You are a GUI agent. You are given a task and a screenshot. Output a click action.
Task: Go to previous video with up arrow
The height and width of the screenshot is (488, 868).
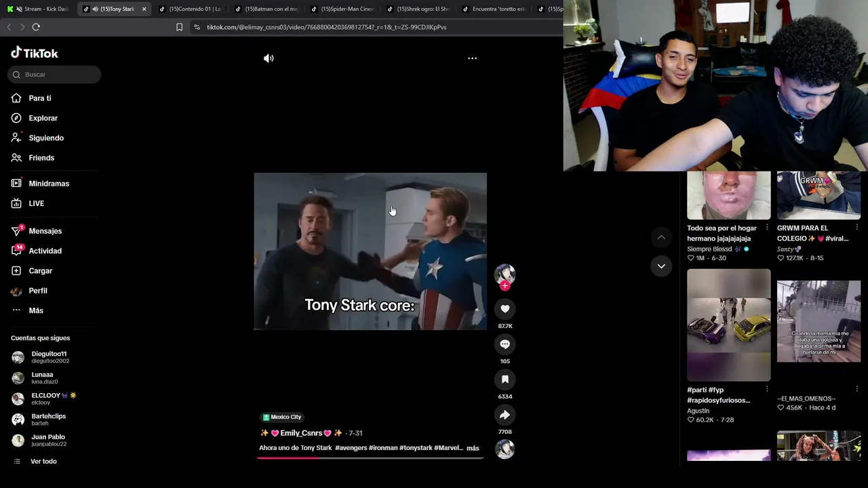point(661,237)
